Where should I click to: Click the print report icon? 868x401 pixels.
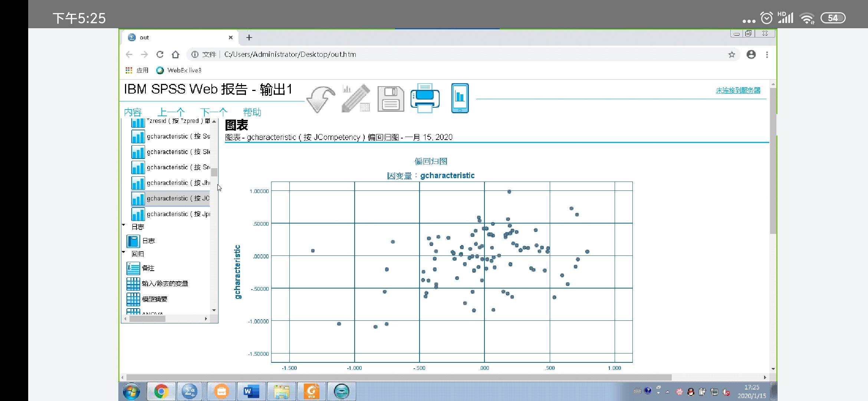click(x=425, y=98)
